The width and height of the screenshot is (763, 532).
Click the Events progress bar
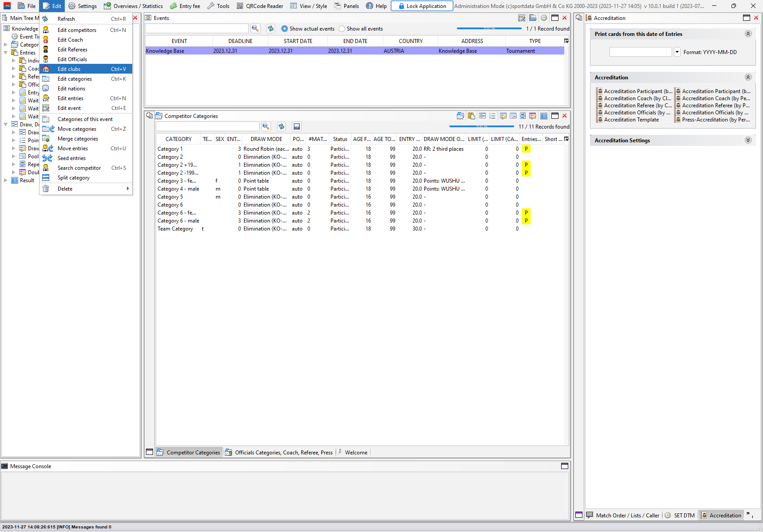pos(489,29)
